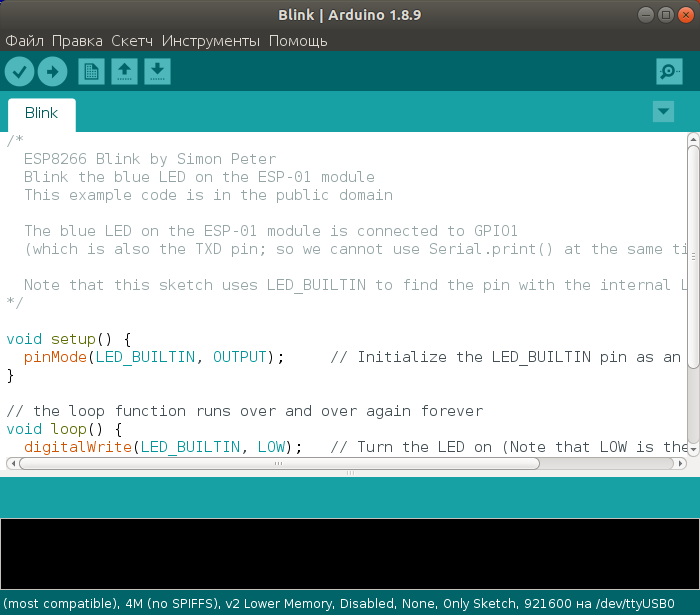Click 'pinMode' in the setup function
This screenshot has height=615, width=700.
point(55,357)
